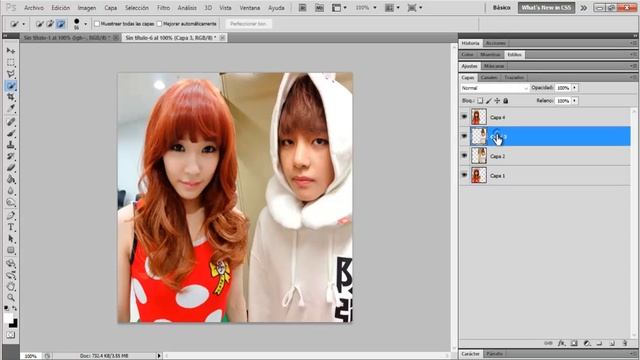Open the Opacidad slider arrow
The width and height of the screenshot is (640, 360).
tap(574, 88)
